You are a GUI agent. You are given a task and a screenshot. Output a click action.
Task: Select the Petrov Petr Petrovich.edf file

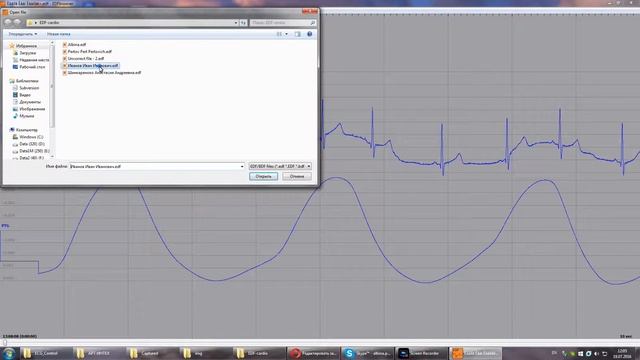(x=87, y=51)
